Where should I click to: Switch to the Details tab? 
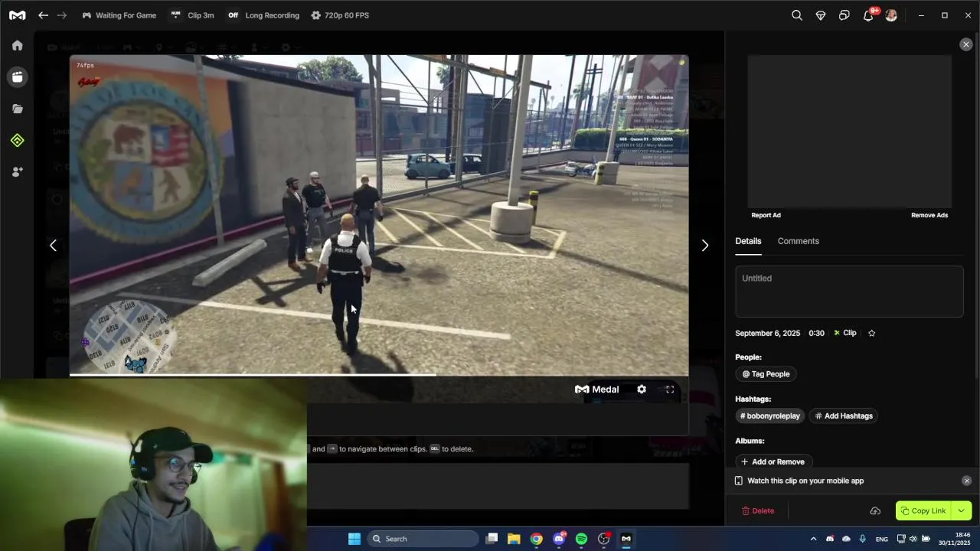[748, 241]
